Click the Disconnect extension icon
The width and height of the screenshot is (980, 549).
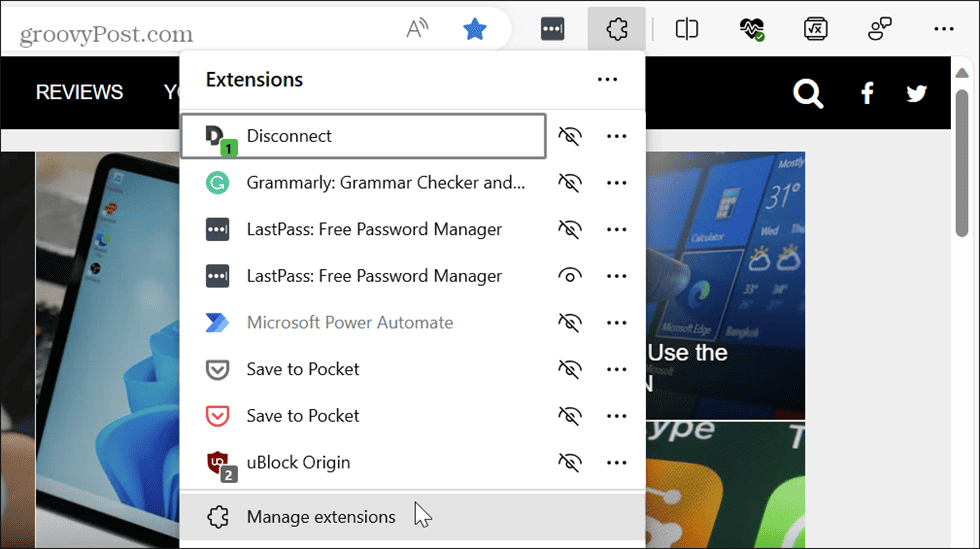[220, 139]
